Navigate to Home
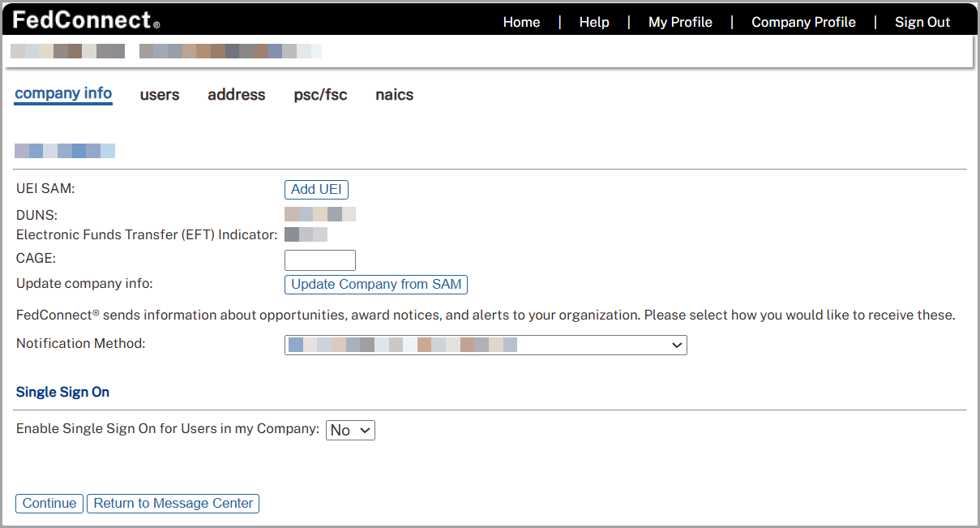Screen dimensions: 980x528 (x=521, y=22)
